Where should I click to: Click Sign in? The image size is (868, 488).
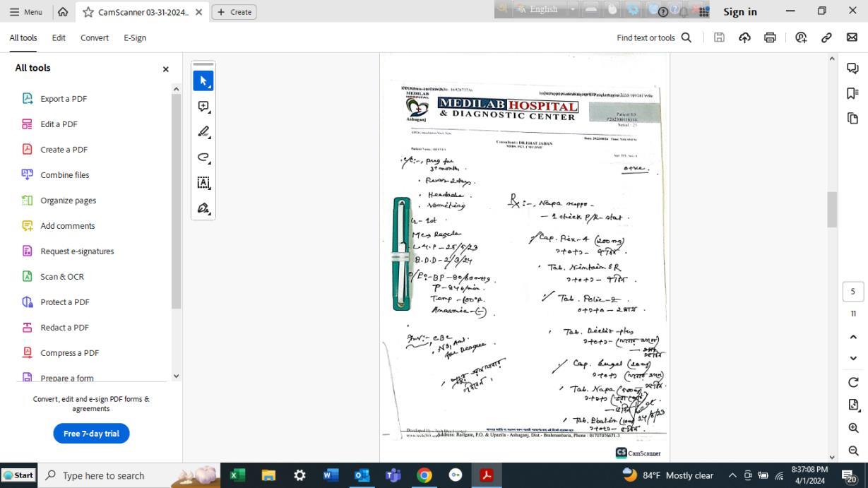(739, 12)
